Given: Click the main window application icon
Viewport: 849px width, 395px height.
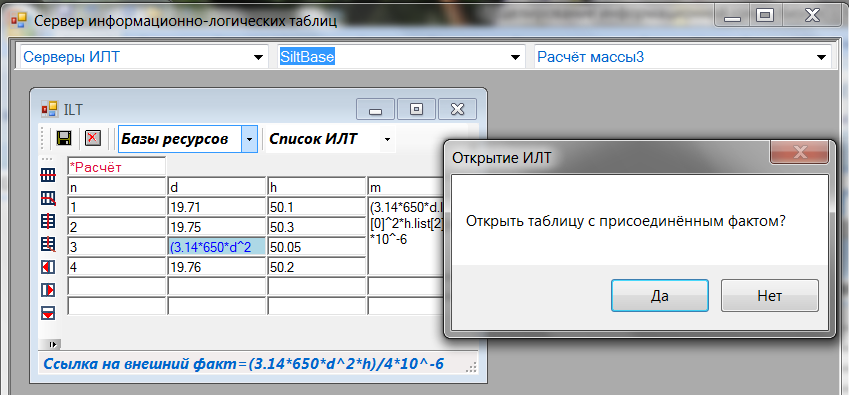Looking at the screenshot, I should tap(19, 21).
